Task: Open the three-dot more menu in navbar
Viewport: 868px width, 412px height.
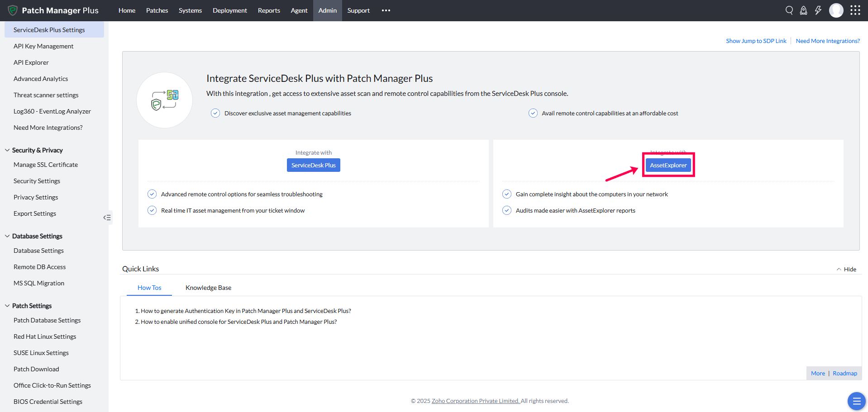Action: (386, 10)
